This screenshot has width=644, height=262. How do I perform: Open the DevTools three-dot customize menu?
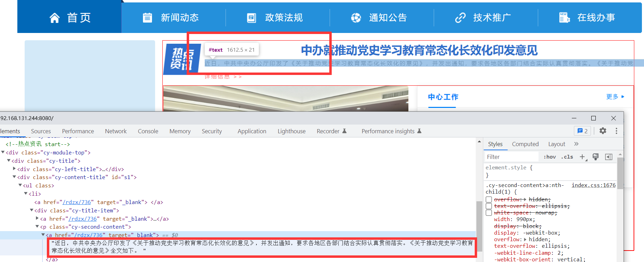(616, 131)
